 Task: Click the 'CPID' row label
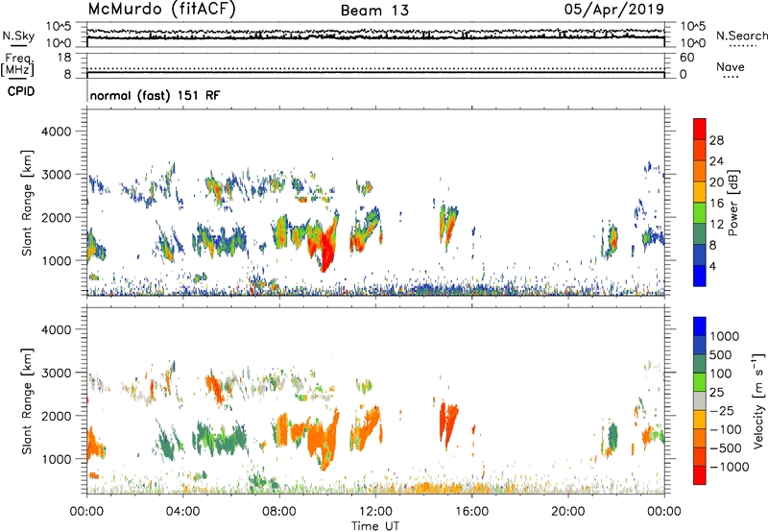(x=21, y=91)
